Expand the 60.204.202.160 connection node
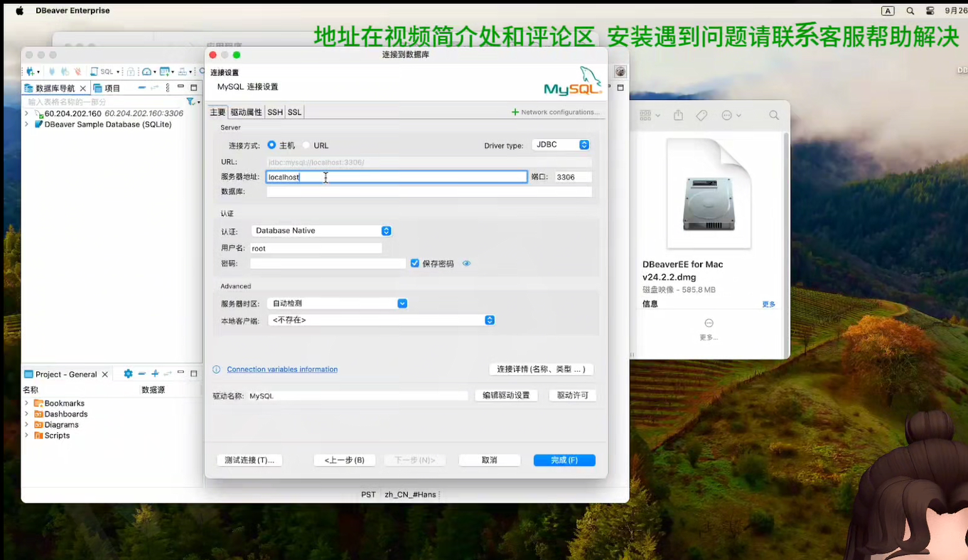The image size is (968, 560). [x=27, y=114]
